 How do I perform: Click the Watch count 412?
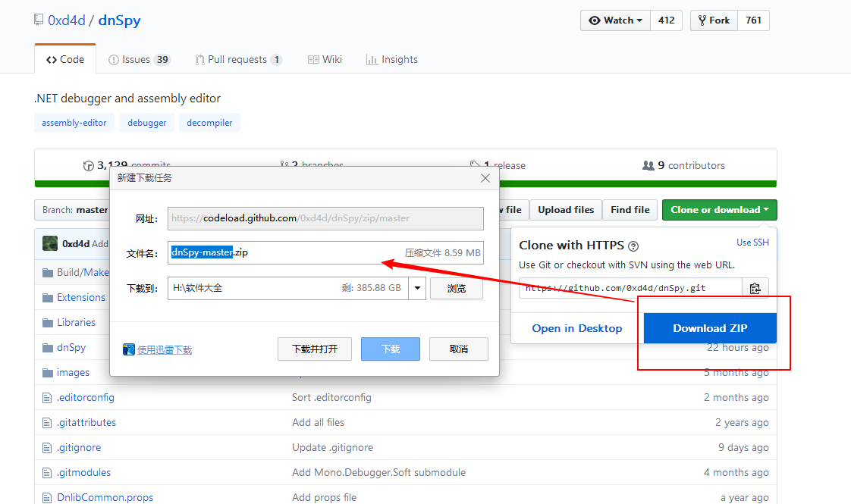pos(666,20)
